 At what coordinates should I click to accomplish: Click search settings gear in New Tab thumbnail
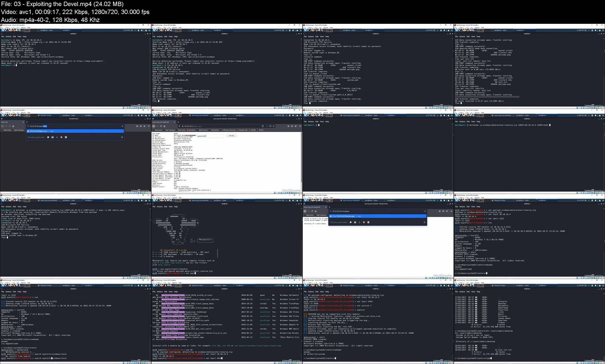[122, 137]
